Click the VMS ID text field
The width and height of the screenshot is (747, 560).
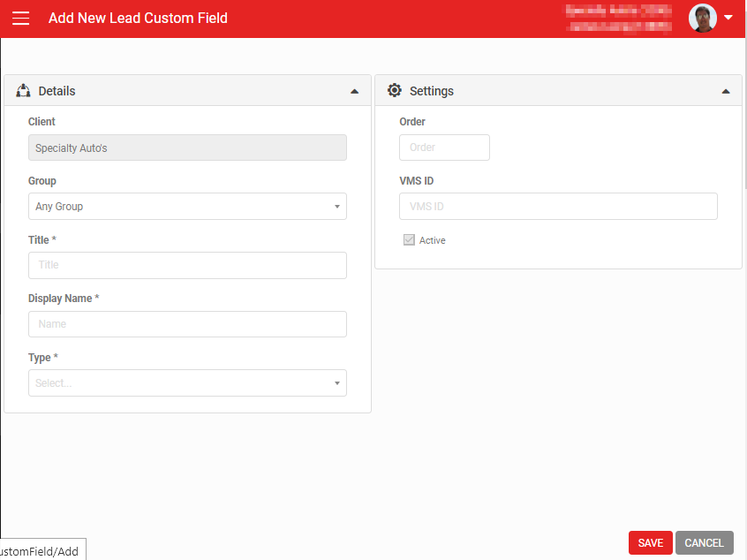558,207
